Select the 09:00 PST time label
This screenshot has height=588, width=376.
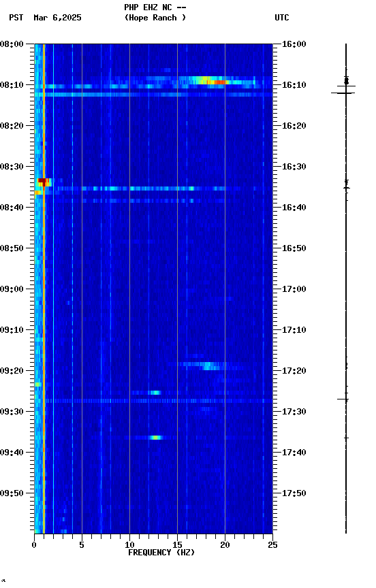point(12,289)
